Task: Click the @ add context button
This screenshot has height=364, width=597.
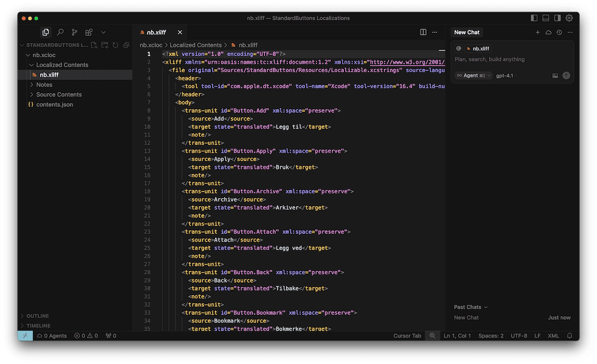Action: (x=458, y=48)
